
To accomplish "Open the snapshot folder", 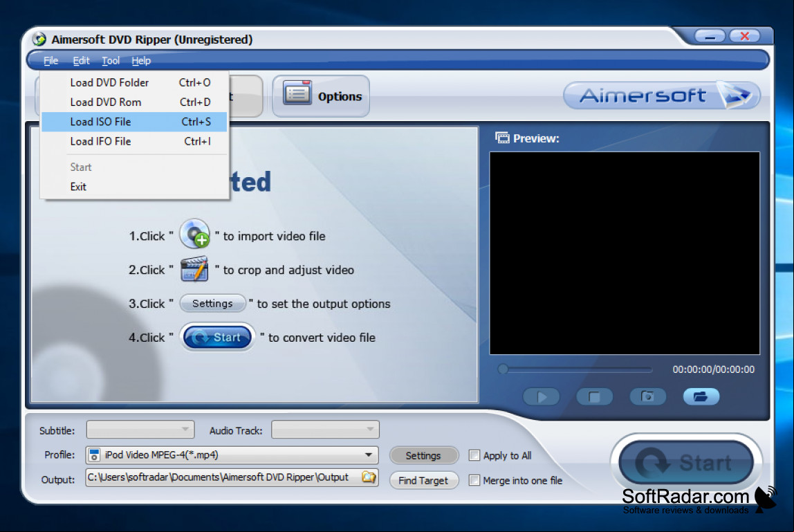I will pos(701,396).
